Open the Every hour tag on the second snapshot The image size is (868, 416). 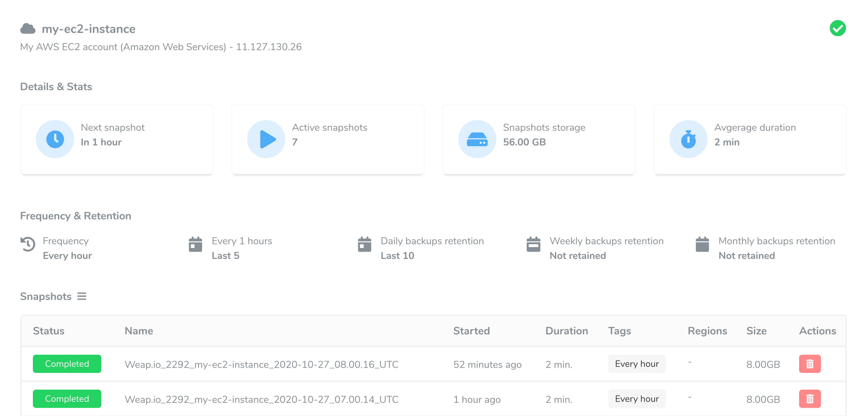click(637, 399)
